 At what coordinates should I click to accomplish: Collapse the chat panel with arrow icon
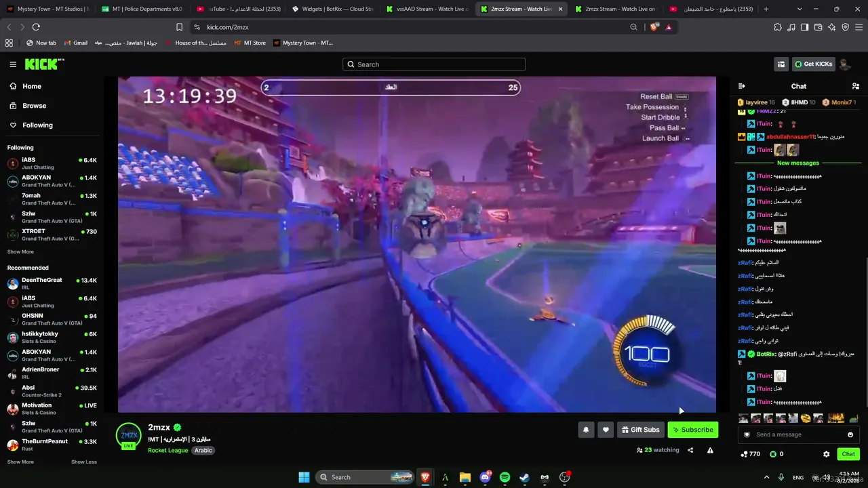pos(741,86)
